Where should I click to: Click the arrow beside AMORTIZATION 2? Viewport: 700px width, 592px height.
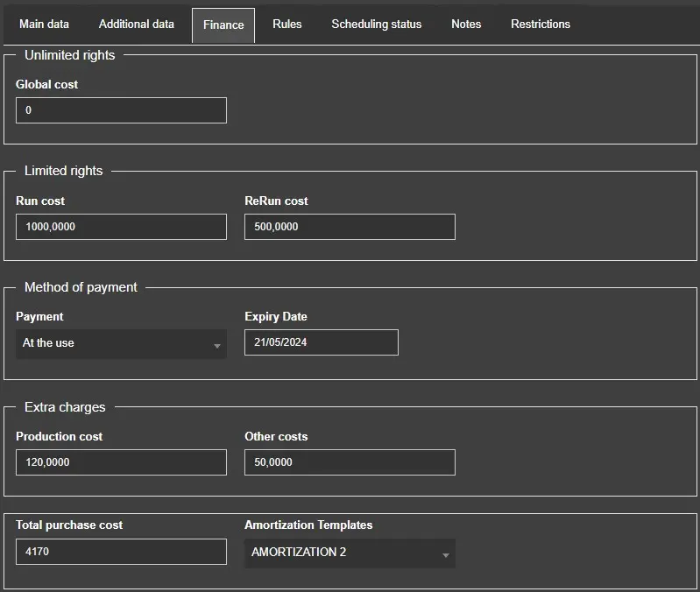coord(445,554)
